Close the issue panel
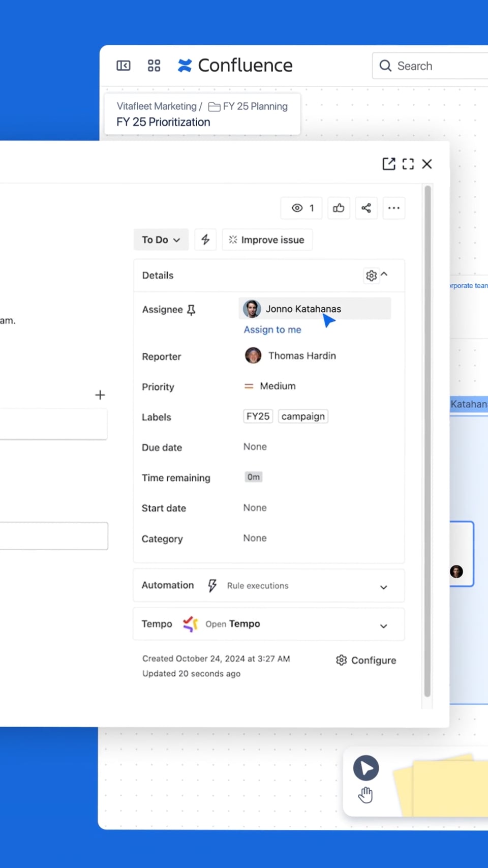 coord(427,164)
